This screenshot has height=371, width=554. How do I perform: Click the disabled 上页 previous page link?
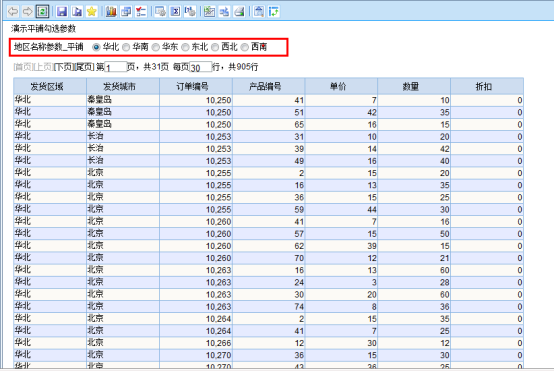(43, 67)
